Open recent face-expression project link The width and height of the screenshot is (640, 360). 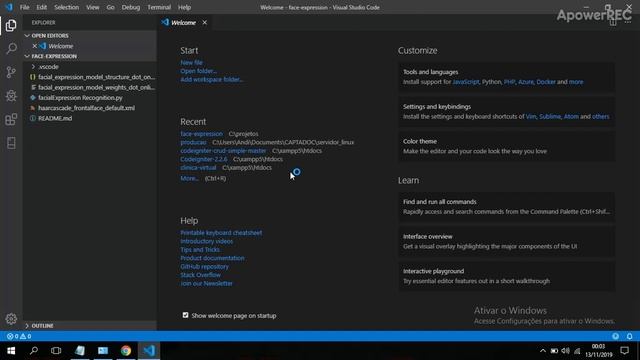pyautogui.click(x=202, y=134)
